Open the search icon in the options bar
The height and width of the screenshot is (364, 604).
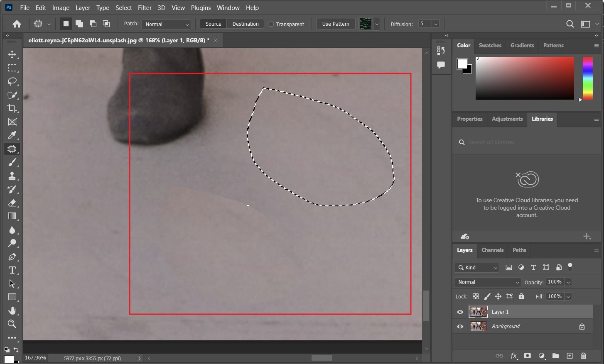coord(570,24)
